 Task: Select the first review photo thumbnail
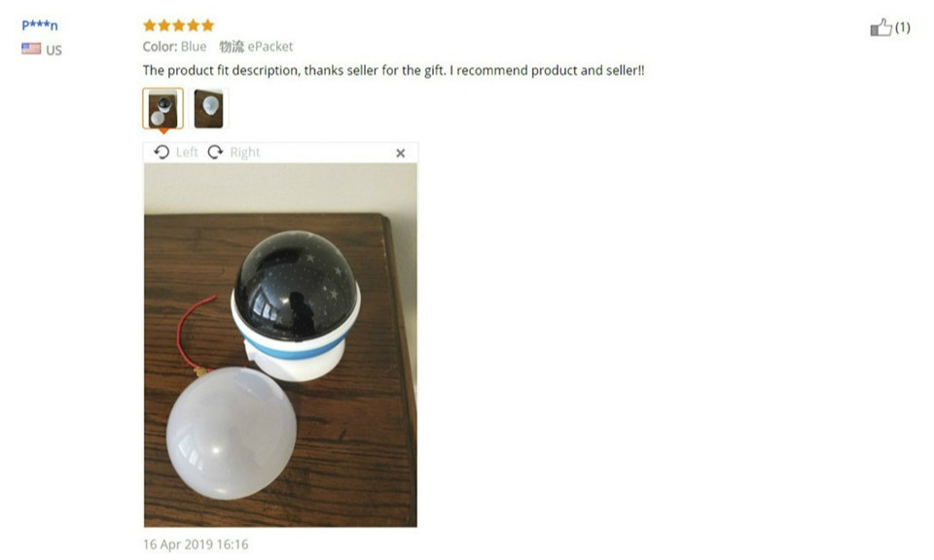[x=162, y=108]
